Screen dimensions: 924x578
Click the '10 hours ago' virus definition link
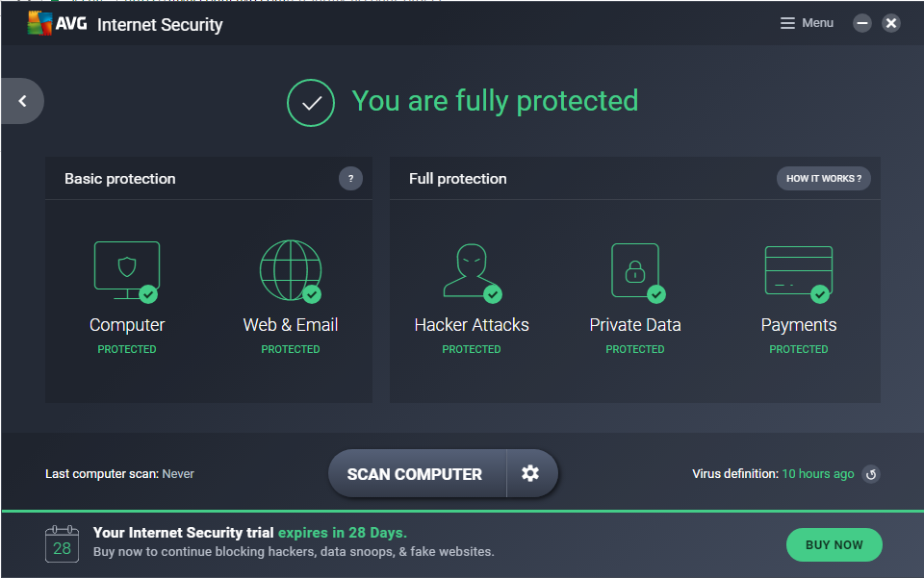pyautogui.click(x=817, y=474)
